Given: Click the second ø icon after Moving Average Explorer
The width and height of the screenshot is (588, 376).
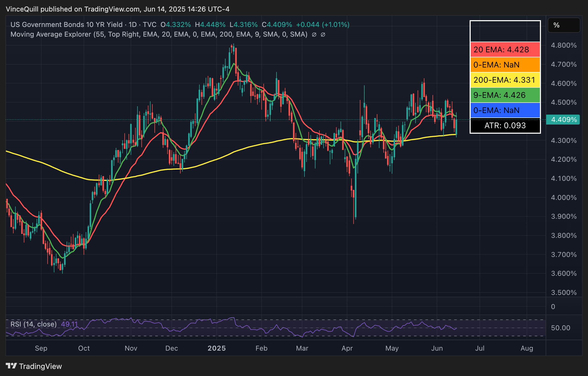Looking at the screenshot, I should (323, 34).
